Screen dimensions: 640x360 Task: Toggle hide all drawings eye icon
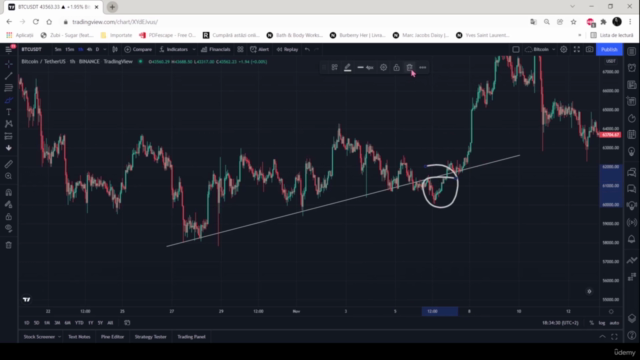click(9, 229)
